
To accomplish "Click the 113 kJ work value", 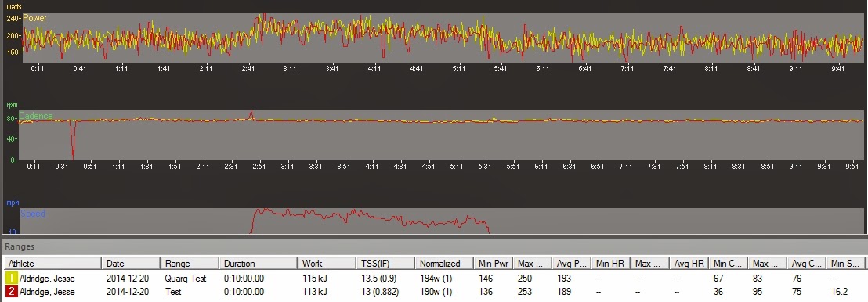I will tap(314, 292).
